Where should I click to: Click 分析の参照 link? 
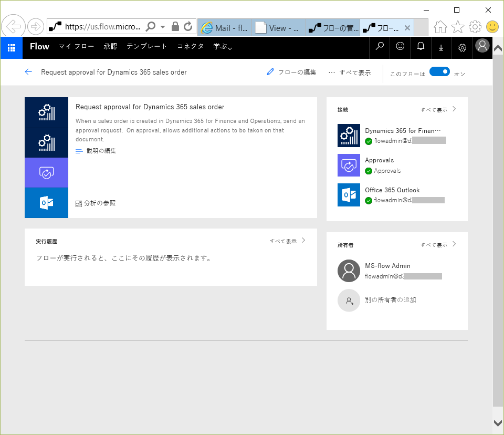pos(100,203)
